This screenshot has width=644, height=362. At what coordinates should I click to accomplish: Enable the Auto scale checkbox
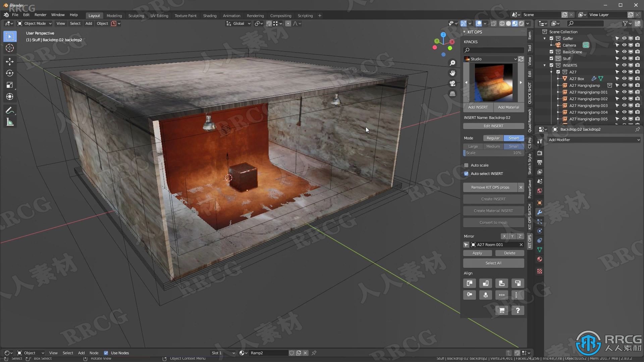[466, 165]
